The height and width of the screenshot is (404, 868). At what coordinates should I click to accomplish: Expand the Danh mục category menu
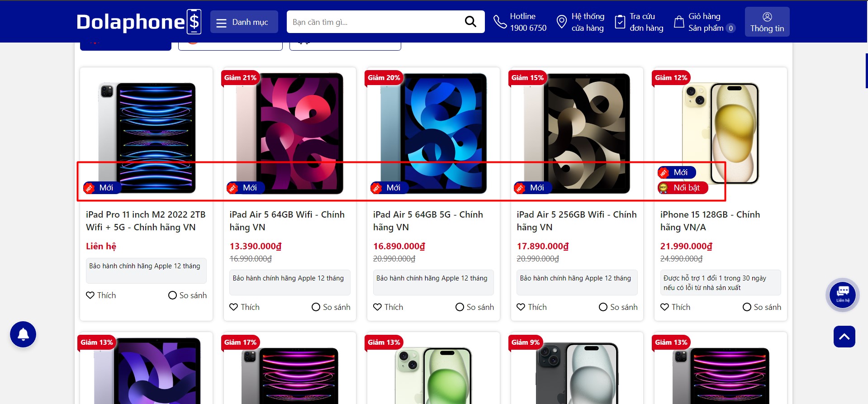point(244,22)
